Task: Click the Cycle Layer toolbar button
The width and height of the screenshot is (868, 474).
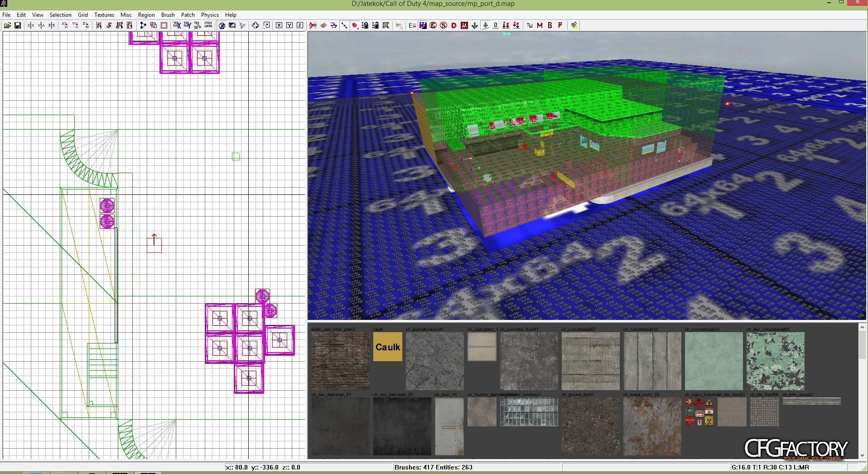Action: pos(208,25)
